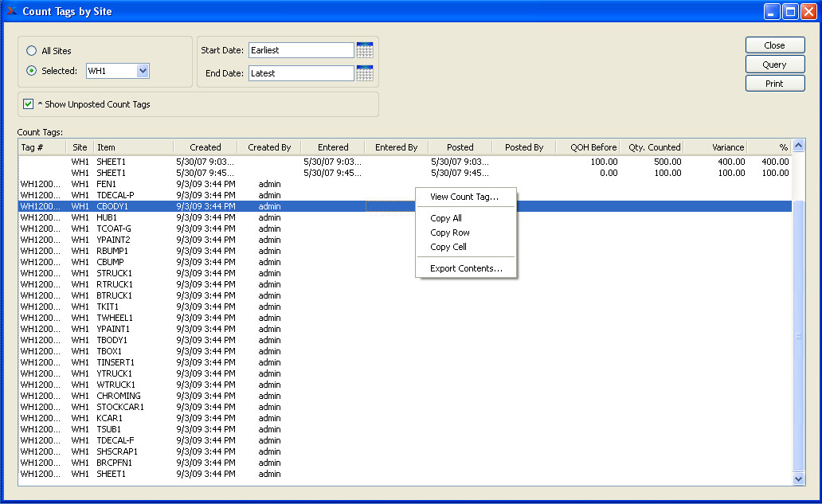
Task: Click the xTuple application icon in title bar
Action: (11, 11)
